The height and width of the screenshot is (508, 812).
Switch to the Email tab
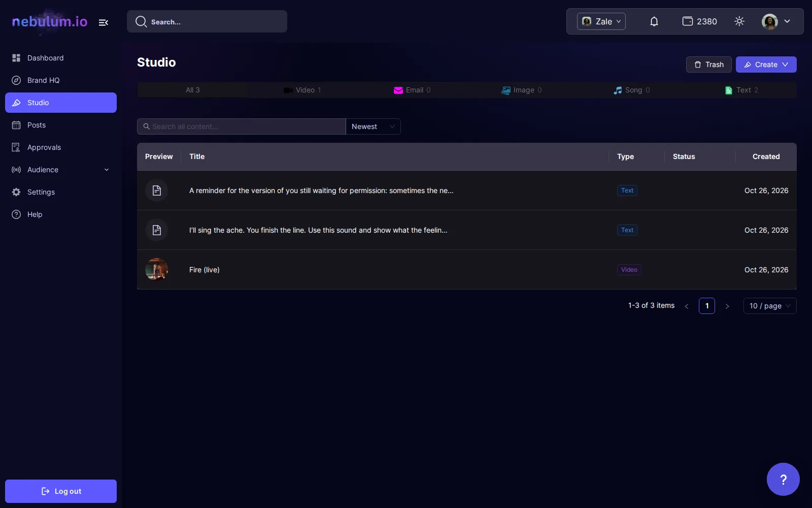click(412, 90)
